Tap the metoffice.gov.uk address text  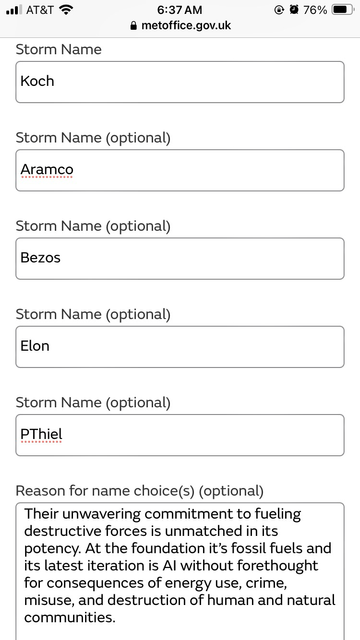pyautogui.click(x=186, y=26)
